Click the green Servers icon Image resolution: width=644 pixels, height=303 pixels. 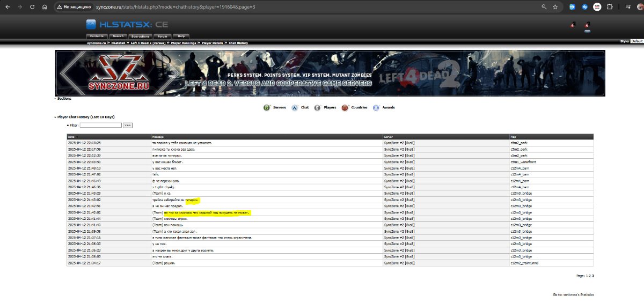coord(267,108)
